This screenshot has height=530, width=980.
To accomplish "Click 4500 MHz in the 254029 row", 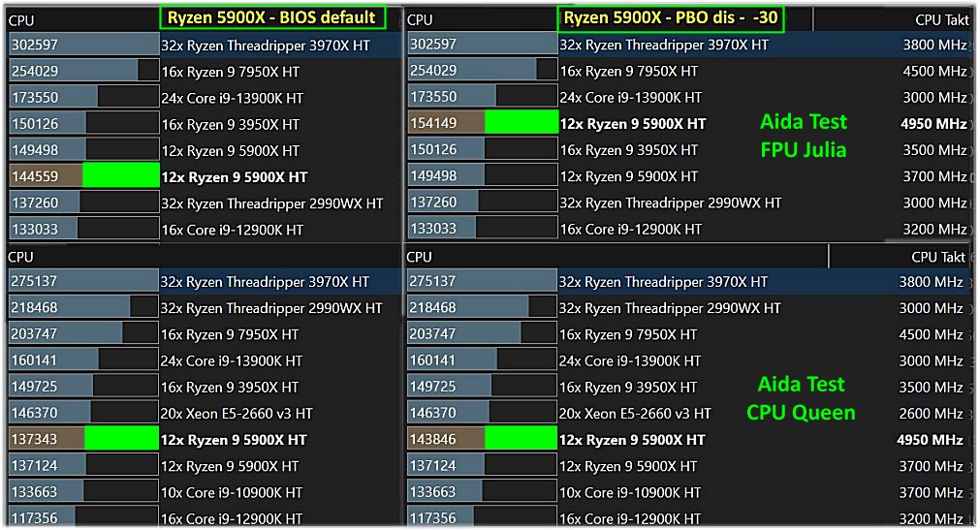I will [935, 72].
